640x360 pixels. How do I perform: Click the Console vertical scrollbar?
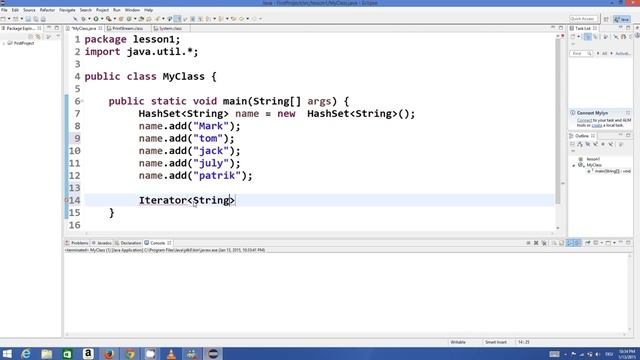point(630,293)
